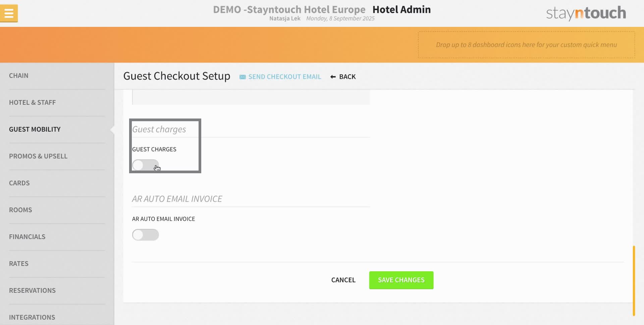Select Integrations in the sidebar
The image size is (644, 325).
(32, 317)
